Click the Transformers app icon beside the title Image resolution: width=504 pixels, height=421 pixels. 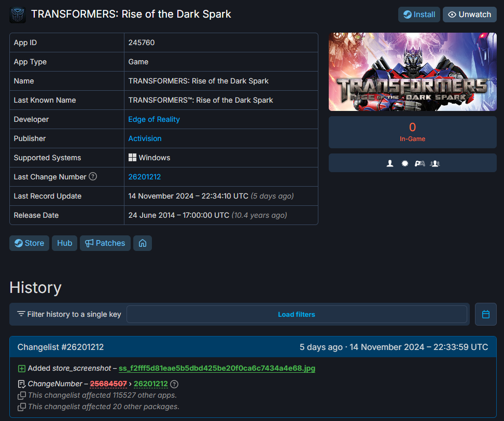click(x=18, y=15)
